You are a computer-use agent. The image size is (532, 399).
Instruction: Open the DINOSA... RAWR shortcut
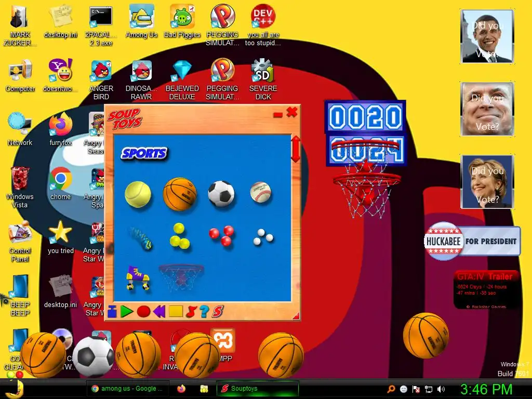[141, 79]
